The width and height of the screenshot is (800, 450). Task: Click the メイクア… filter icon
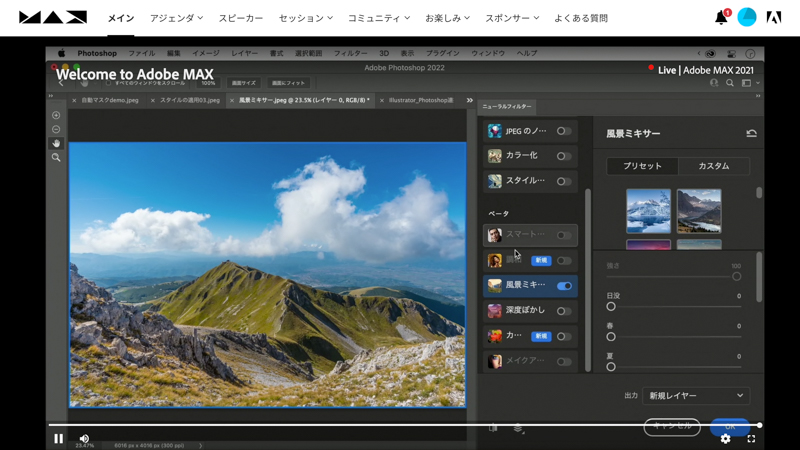[x=494, y=361]
